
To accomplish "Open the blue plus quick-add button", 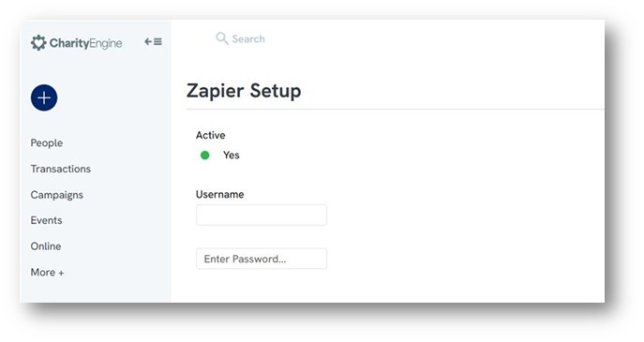I will (44, 97).
